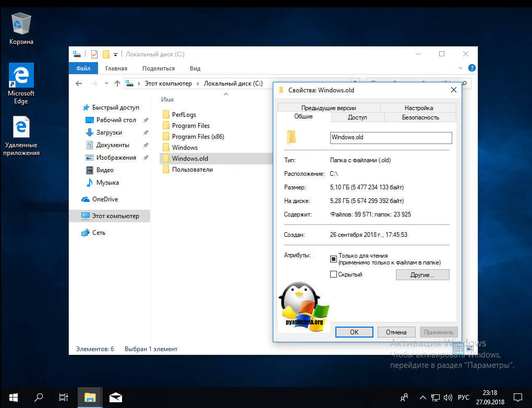Click the Properties quick access toolbar icon
Image resolution: width=532 pixels, height=408 pixels.
click(94, 54)
